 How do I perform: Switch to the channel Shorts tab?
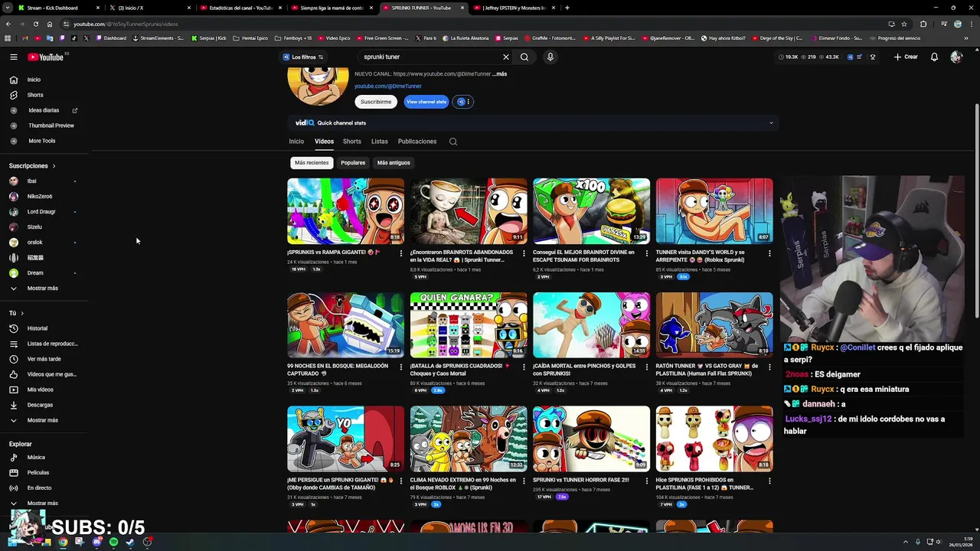[352, 142]
